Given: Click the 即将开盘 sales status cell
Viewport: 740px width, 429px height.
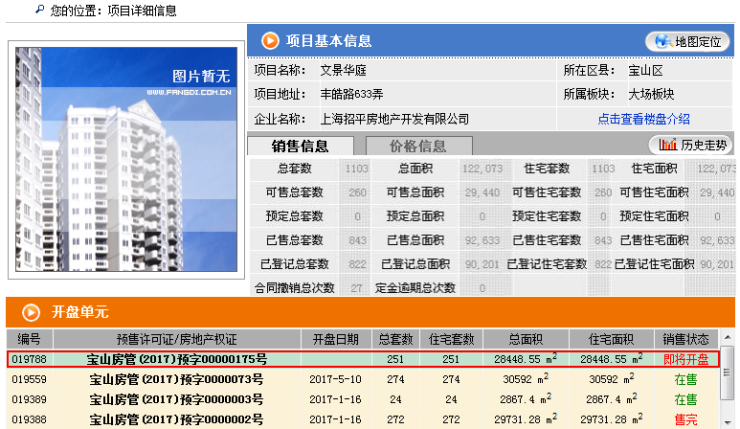Looking at the screenshot, I should [685, 359].
